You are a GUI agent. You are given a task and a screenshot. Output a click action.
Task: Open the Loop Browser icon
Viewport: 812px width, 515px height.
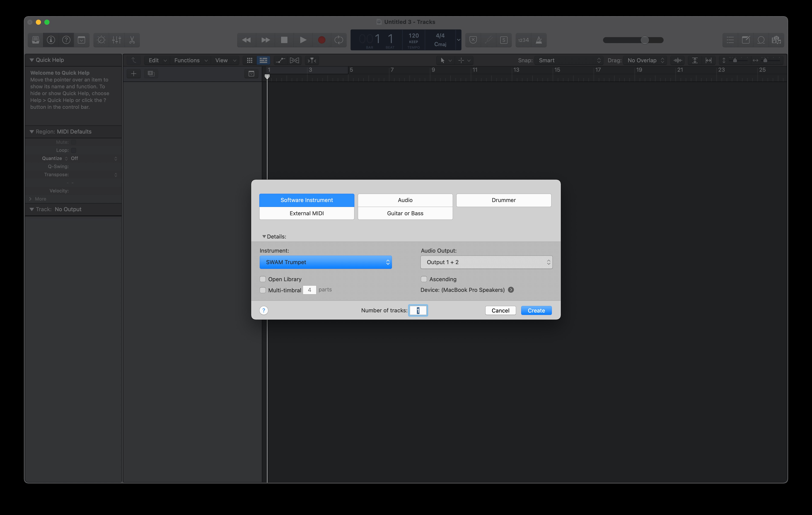point(761,40)
